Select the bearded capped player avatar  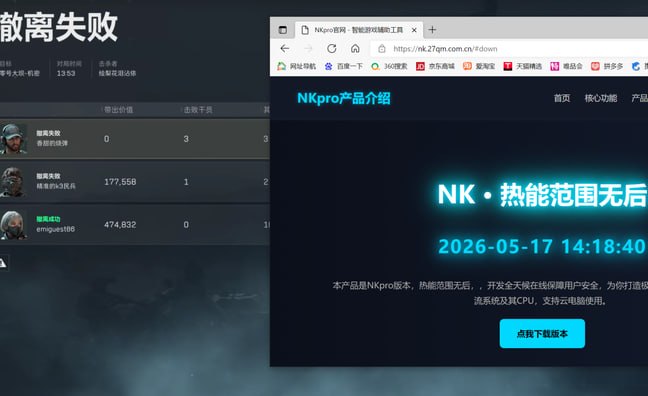coord(14,138)
